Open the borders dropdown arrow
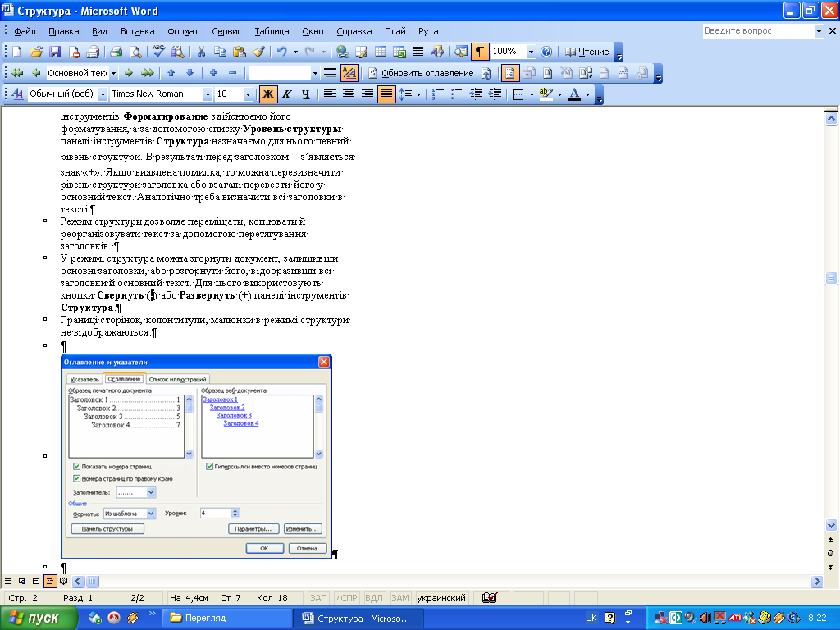The height and width of the screenshot is (630, 840). 532,94
